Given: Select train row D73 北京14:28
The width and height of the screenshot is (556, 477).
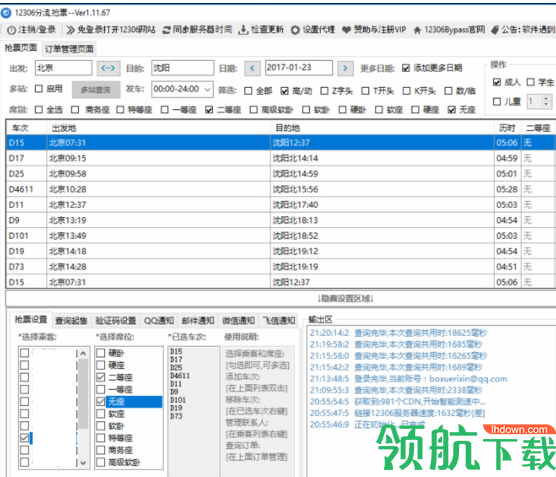Looking at the screenshot, I should [280, 267].
